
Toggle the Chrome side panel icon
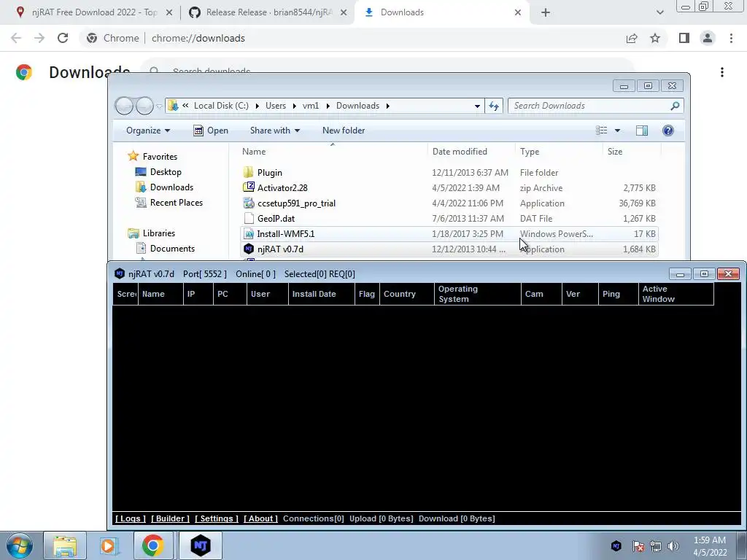point(684,38)
